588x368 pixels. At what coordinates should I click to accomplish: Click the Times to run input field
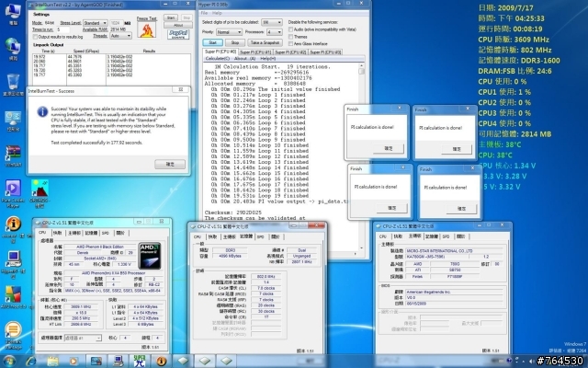63,29
